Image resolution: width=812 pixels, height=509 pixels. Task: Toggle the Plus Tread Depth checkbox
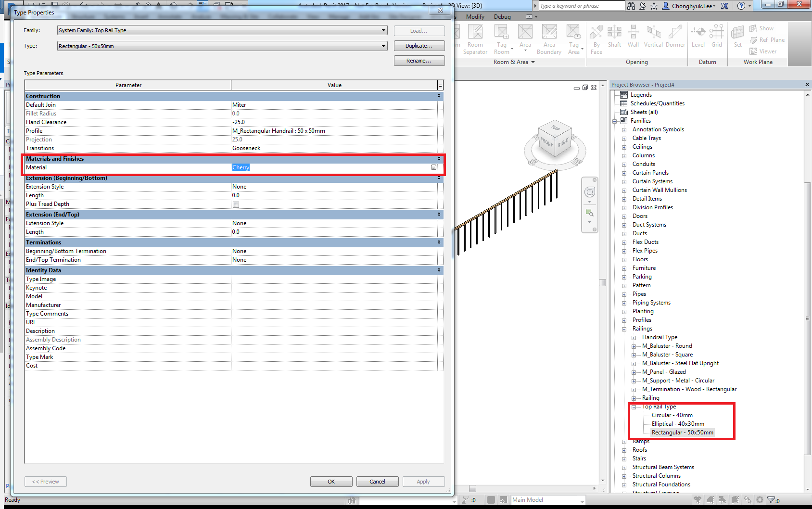pyautogui.click(x=236, y=204)
